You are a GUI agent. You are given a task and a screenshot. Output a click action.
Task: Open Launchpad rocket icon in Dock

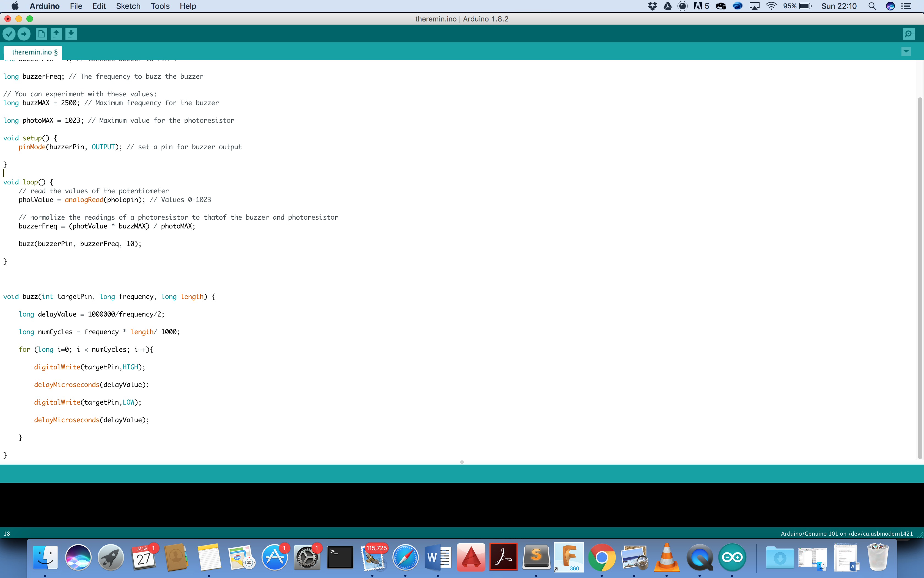tap(111, 557)
